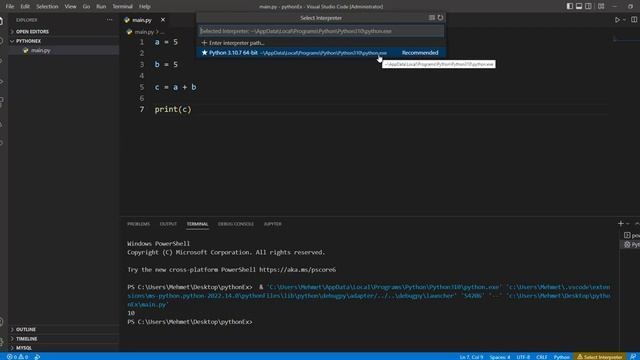Select powershell terminal instance icon
This screenshot has width=640, height=360.
(x=627, y=235)
